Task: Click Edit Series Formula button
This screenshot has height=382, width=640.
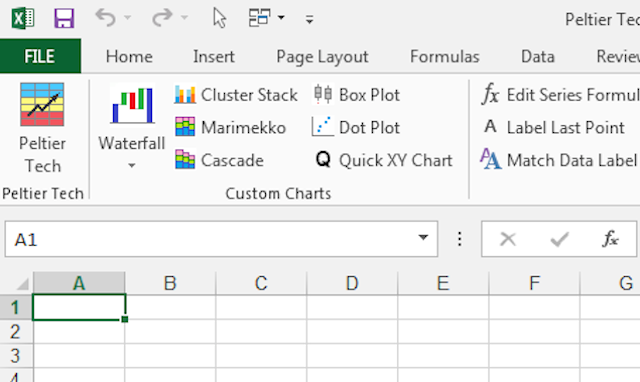Action: (x=560, y=95)
